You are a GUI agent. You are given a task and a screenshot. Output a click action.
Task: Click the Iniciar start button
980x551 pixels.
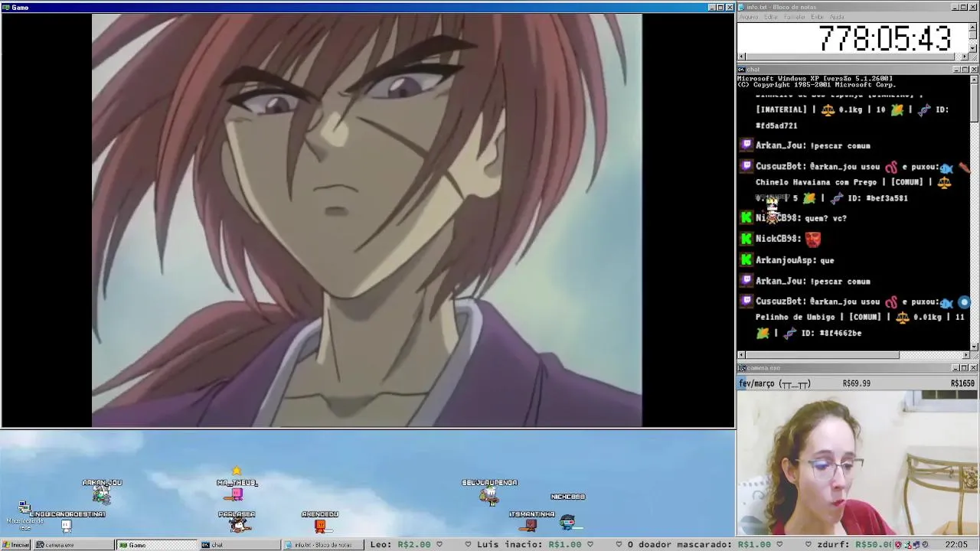coord(16,545)
